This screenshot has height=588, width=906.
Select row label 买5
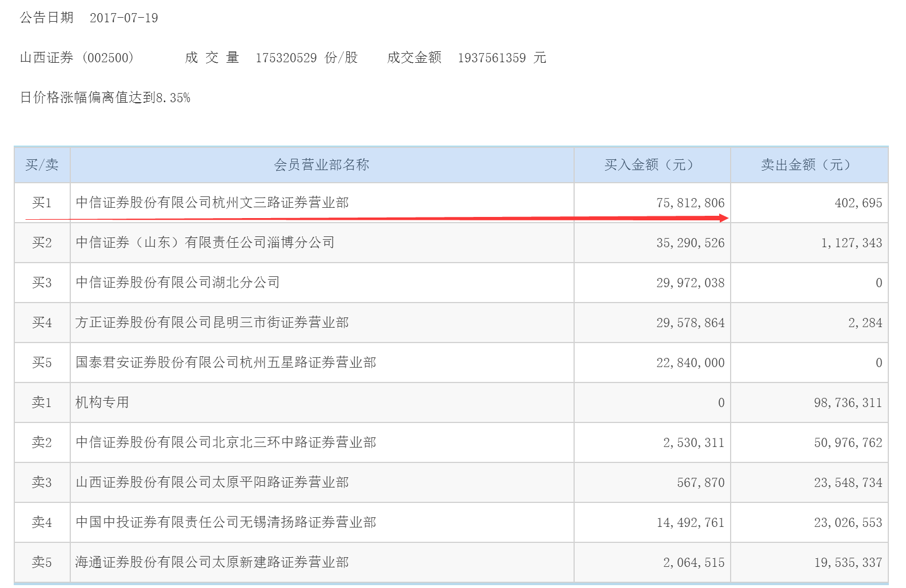42,363
